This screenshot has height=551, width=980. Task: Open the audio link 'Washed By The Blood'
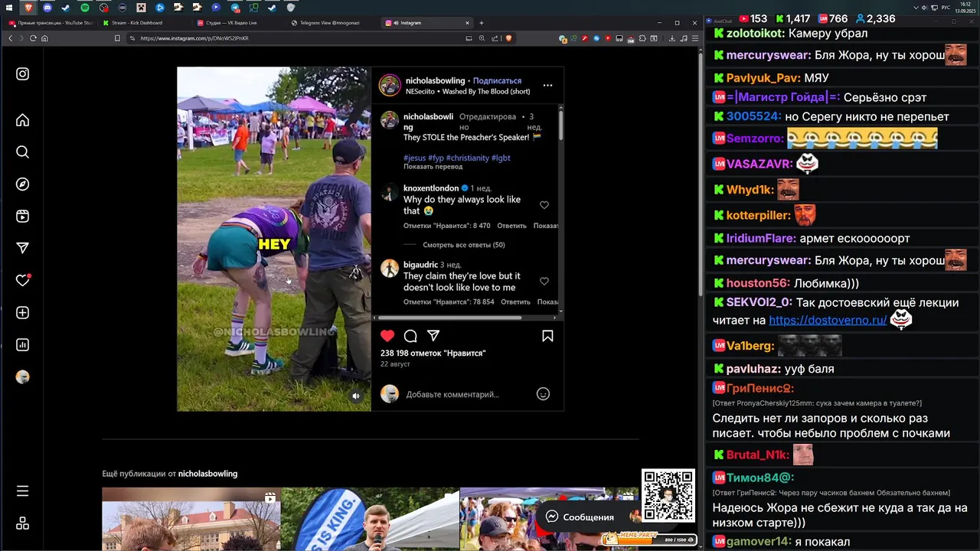(x=468, y=91)
